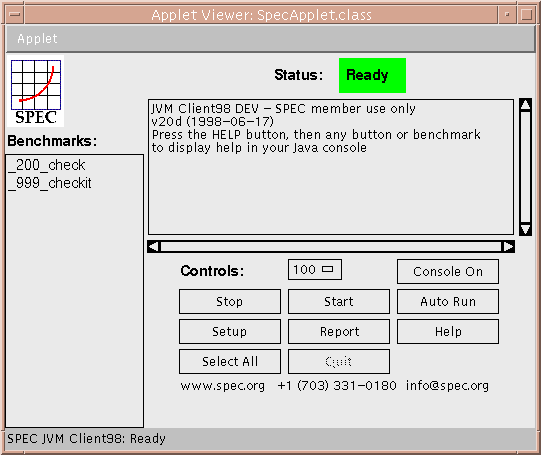Click the +1 (703) 331-0180 phone text
This screenshot has height=455, width=541.
coord(337,386)
